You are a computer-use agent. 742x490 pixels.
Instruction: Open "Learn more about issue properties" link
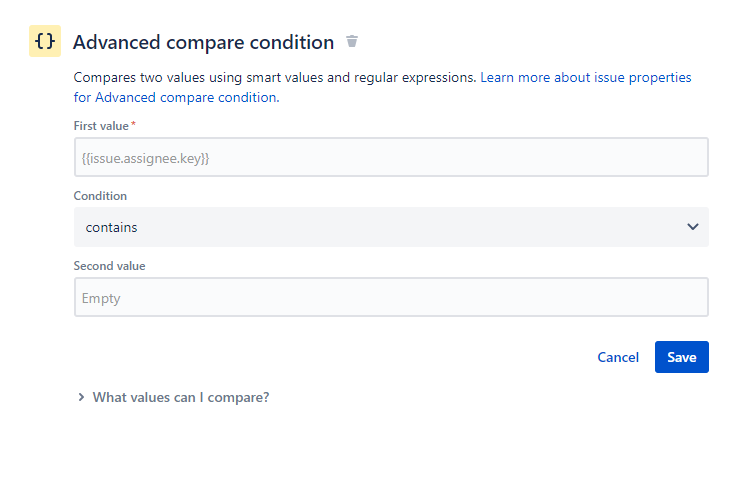[x=585, y=77]
